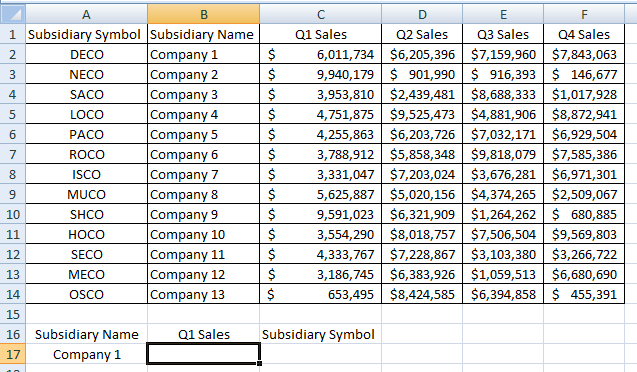Select the NECO symbol cell

tap(87, 74)
